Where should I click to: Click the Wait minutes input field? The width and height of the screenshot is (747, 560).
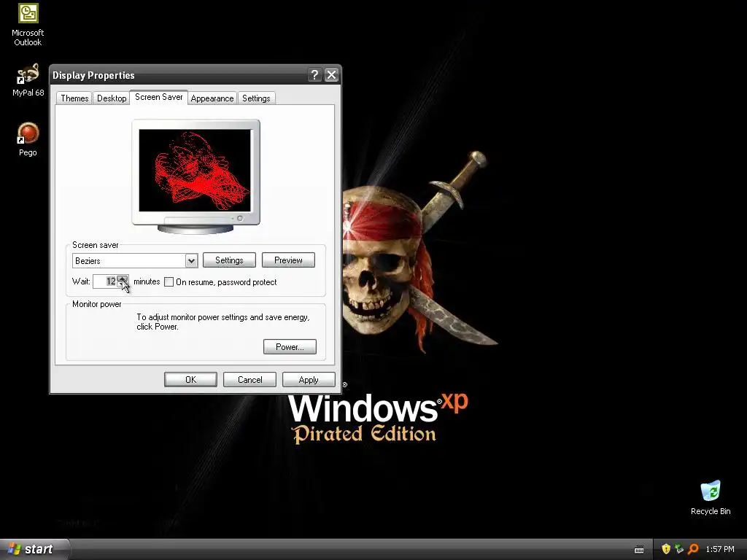105,281
